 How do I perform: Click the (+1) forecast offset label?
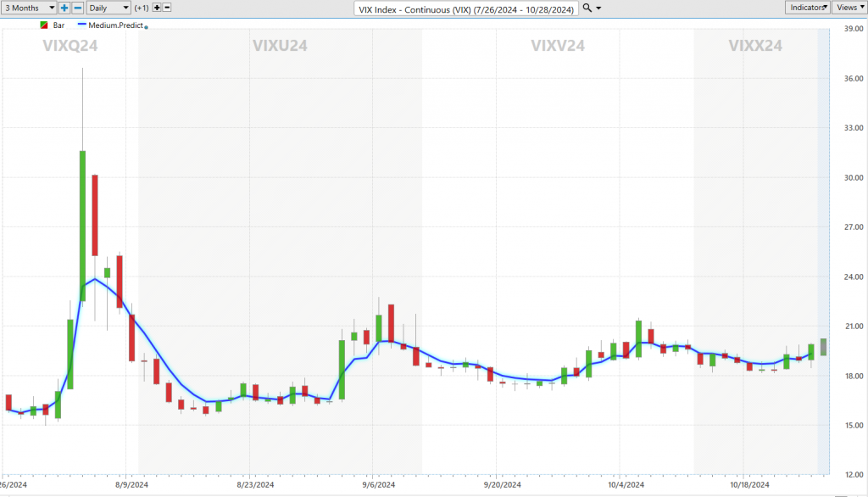(x=142, y=8)
